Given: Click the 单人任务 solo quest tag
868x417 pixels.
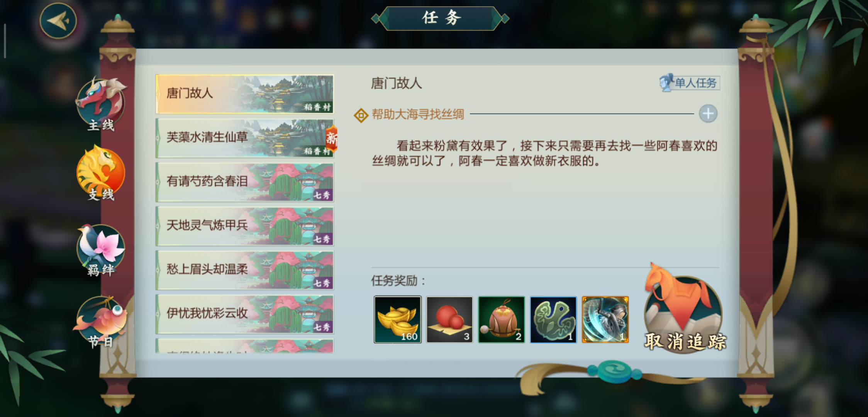Looking at the screenshot, I should click(690, 83).
